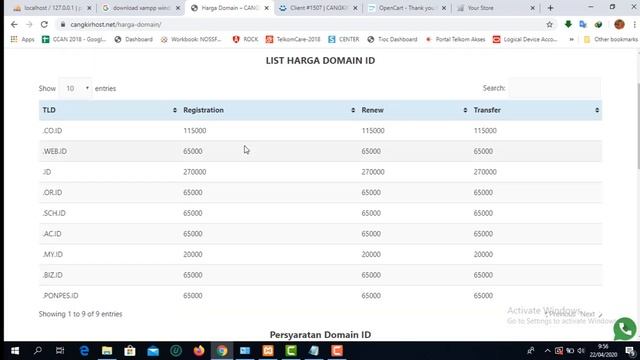Open a new browser tab with the plus
Screen dimensions: 640x360
pyautogui.click(x=550, y=8)
